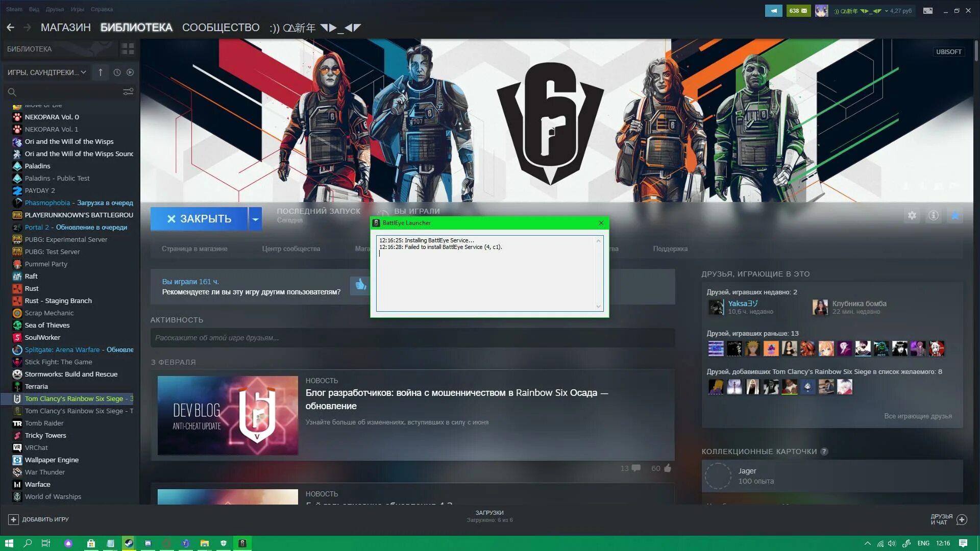
Task: Click the activity text input field
Action: tap(412, 338)
